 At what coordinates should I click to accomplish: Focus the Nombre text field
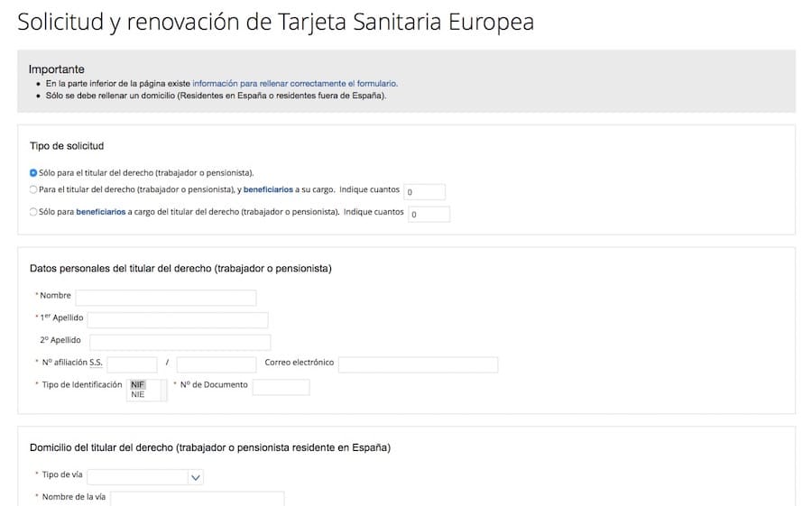tap(166, 297)
